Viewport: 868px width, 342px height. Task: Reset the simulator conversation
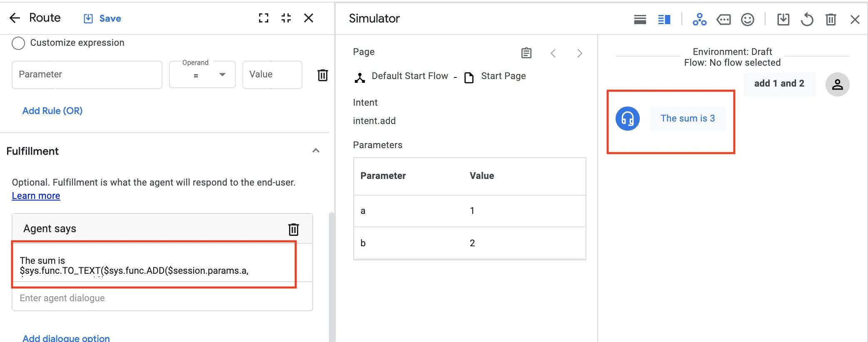click(807, 19)
